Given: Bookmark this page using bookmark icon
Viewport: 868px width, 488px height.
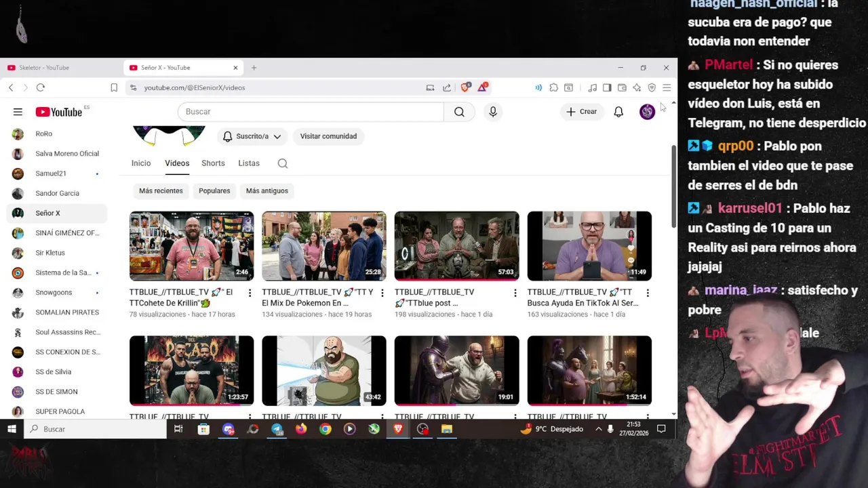Looking at the screenshot, I should [114, 87].
